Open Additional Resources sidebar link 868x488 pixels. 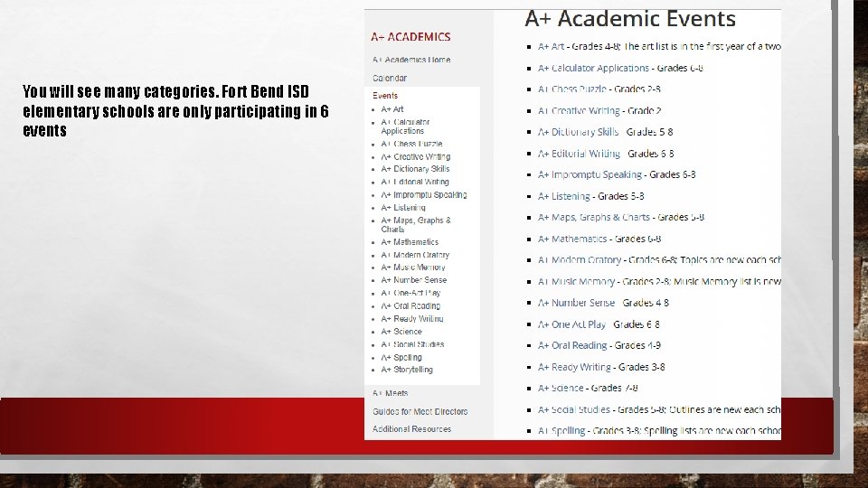tap(412, 428)
